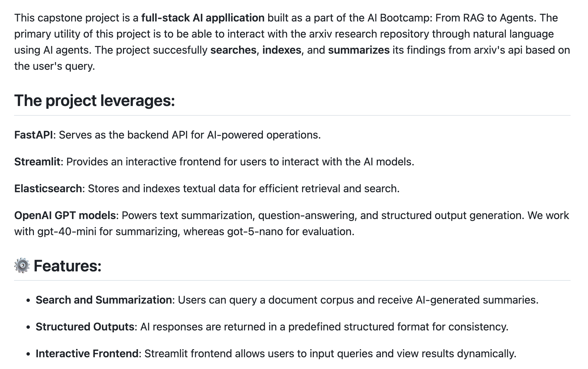This screenshot has height=369, width=588.
Task: Click the 'gpt-40-mini' text
Action: (67, 231)
